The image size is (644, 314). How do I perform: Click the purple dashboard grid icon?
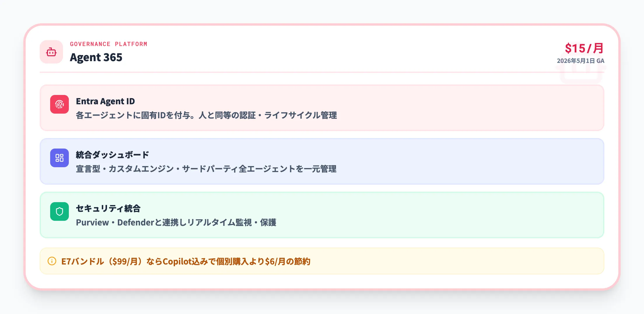pyautogui.click(x=60, y=158)
